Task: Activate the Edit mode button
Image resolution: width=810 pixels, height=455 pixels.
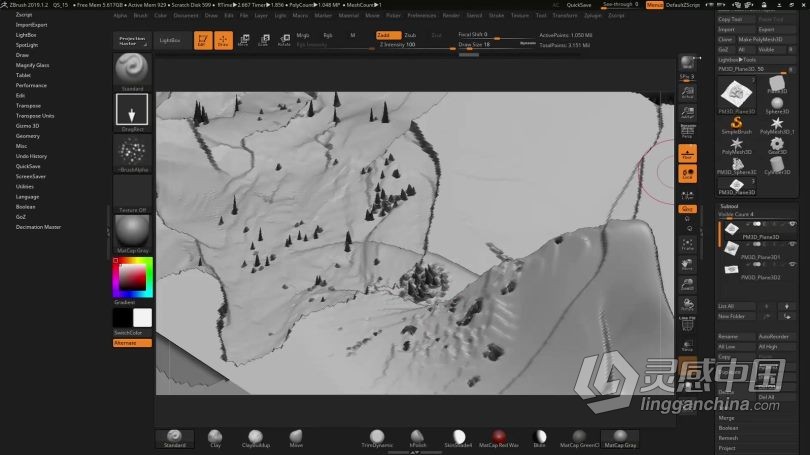Action: click(203, 40)
